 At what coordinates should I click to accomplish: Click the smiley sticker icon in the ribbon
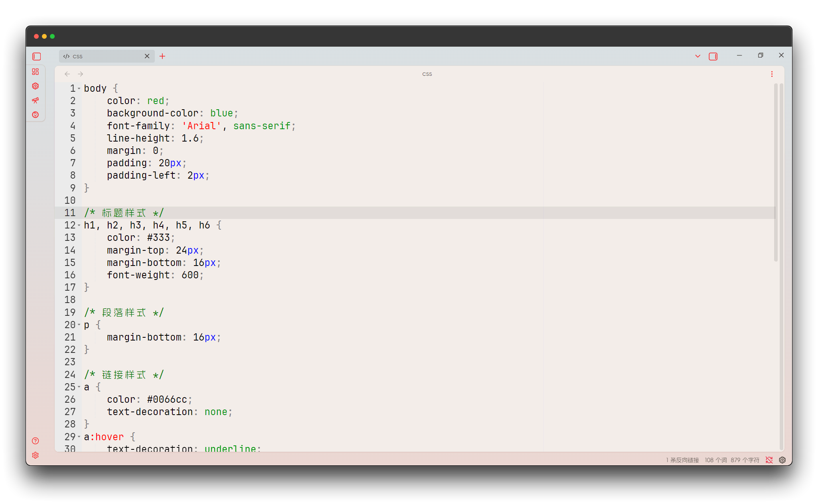click(x=36, y=114)
